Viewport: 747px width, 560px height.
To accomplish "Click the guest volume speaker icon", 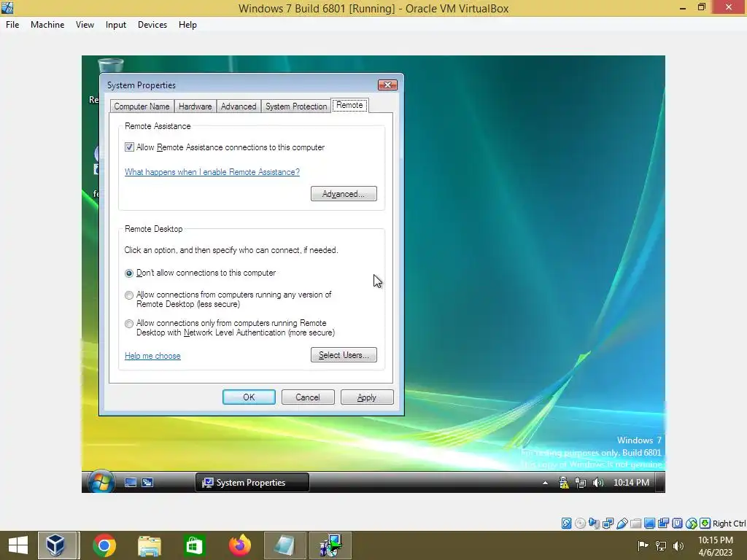I will [597, 483].
